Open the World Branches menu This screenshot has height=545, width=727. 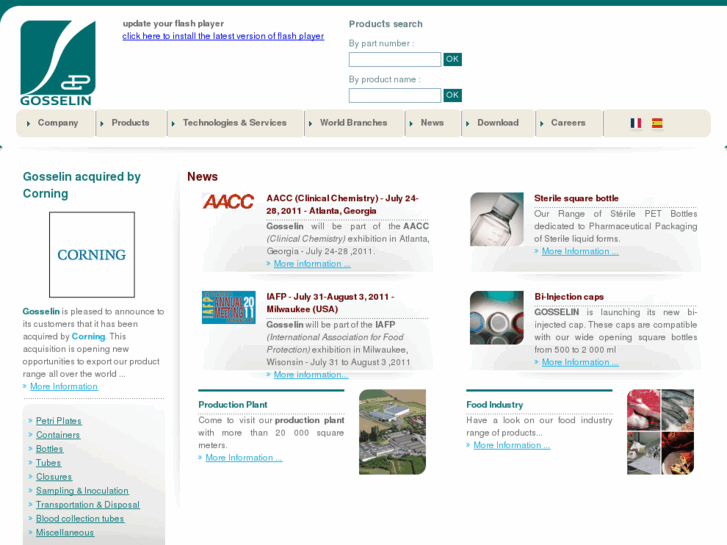[354, 123]
